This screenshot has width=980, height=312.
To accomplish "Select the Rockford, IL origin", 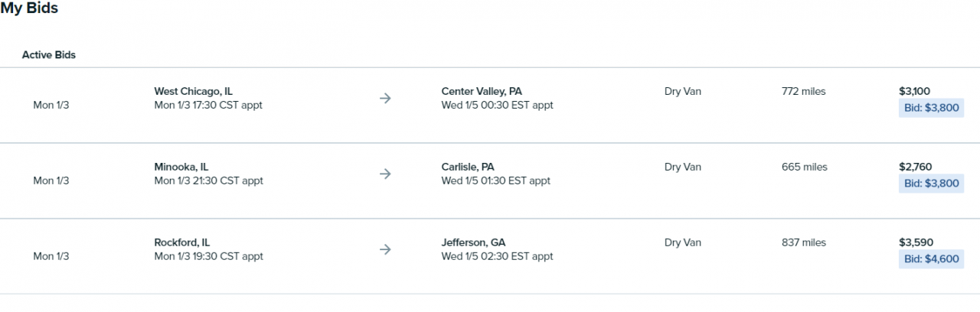I will pos(182,242).
